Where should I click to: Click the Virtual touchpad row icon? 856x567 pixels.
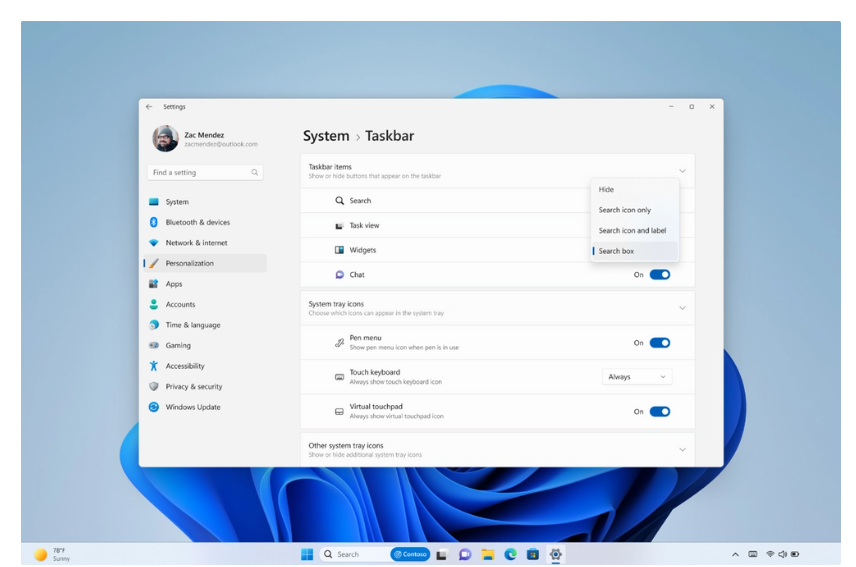click(339, 411)
